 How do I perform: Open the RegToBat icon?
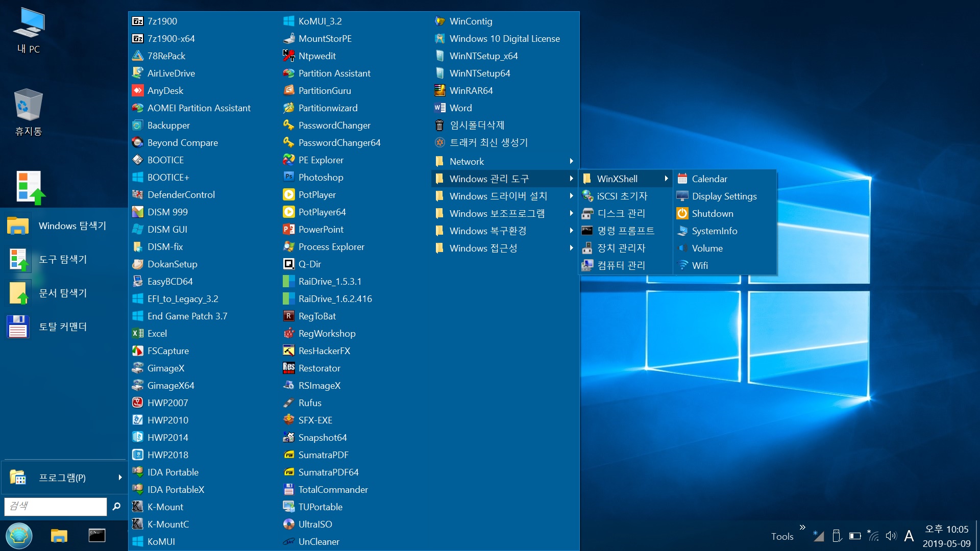pos(289,316)
